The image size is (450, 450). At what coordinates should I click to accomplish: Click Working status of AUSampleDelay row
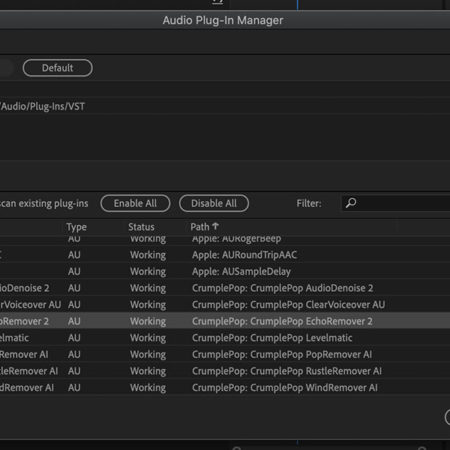click(148, 272)
